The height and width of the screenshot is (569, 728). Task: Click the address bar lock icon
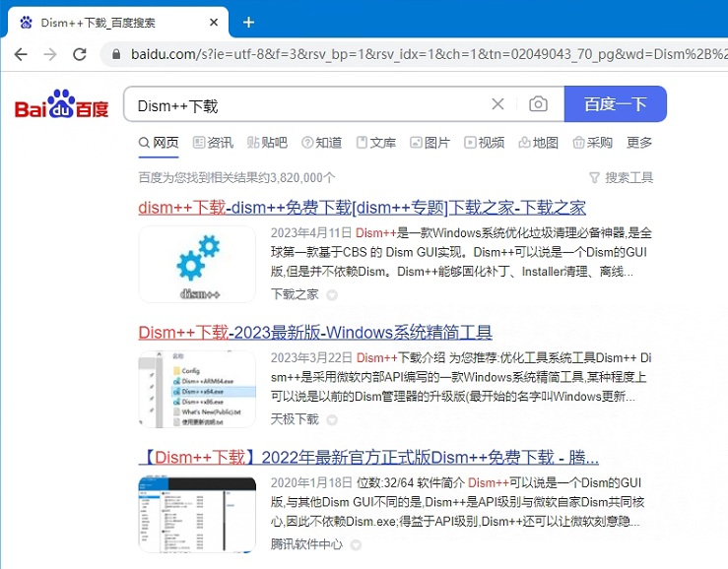(117, 54)
